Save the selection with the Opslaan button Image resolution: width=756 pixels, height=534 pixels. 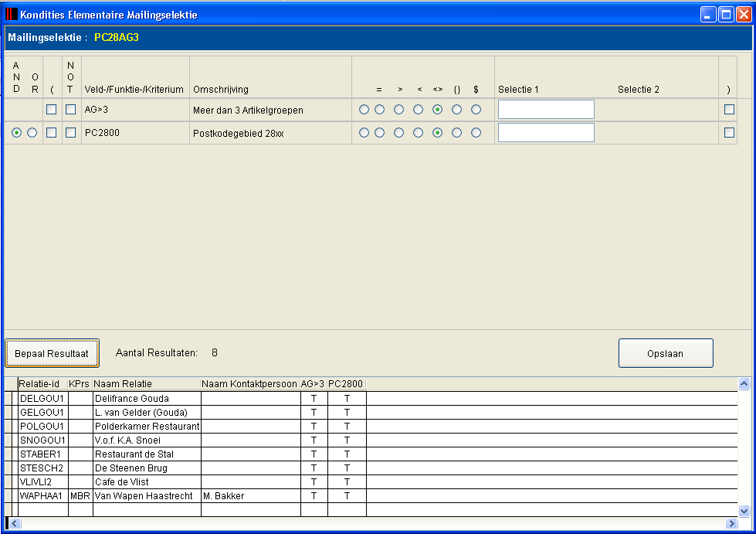[x=666, y=353]
